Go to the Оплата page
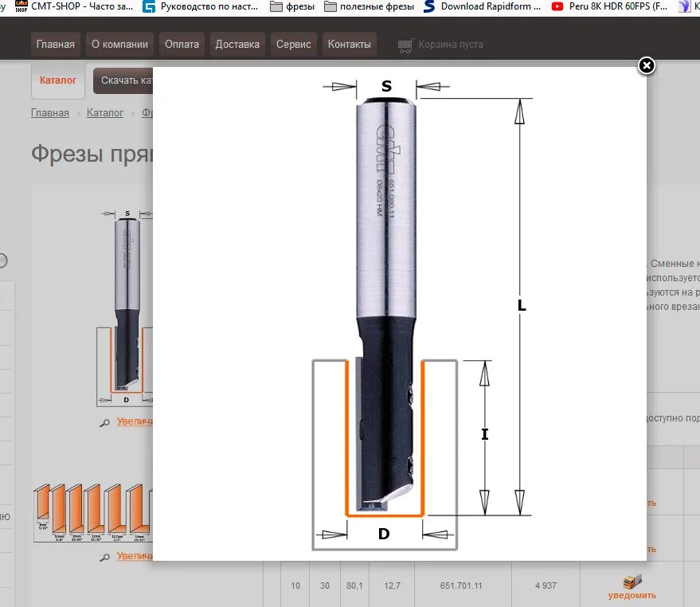Screen dimensions: 700x607 pyautogui.click(x=182, y=45)
